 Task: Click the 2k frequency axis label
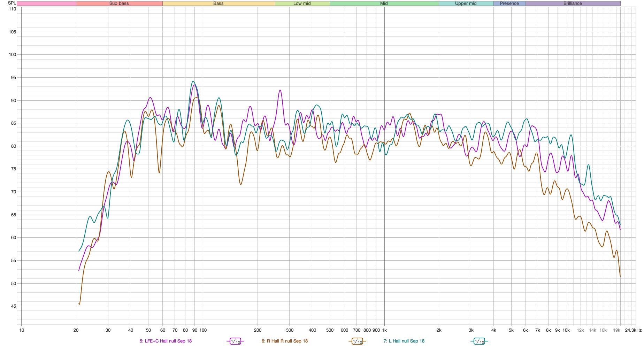coord(439,330)
